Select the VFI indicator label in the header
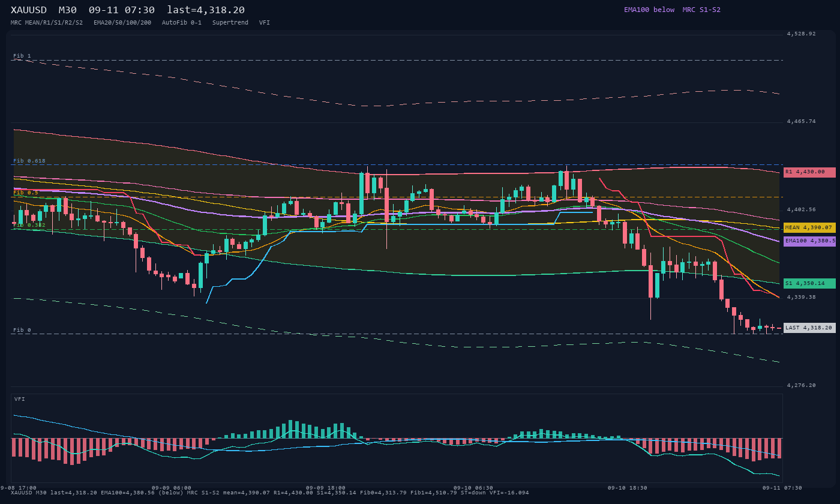 pos(265,23)
